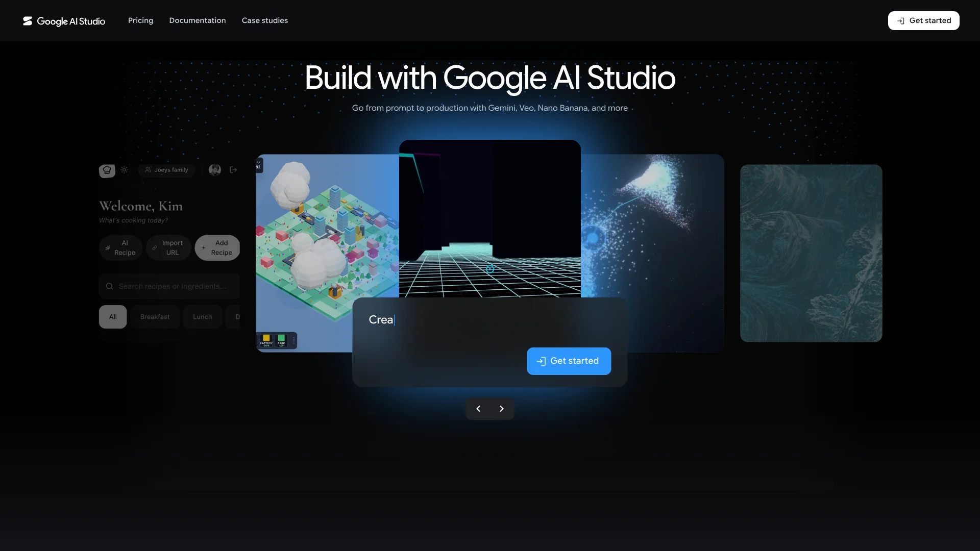Image resolution: width=980 pixels, height=551 pixels.
Task: Select the Breakfast filter chip
Action: 155,317
